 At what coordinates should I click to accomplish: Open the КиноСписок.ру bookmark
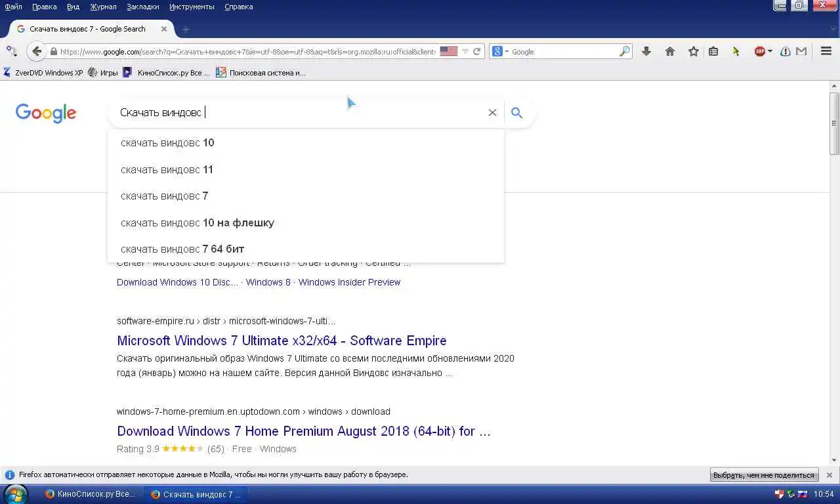coord(167,73)
